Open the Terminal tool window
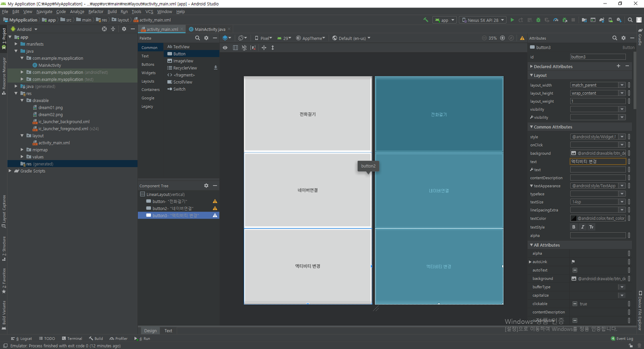The image size is (644, 349). click(71, 339)
